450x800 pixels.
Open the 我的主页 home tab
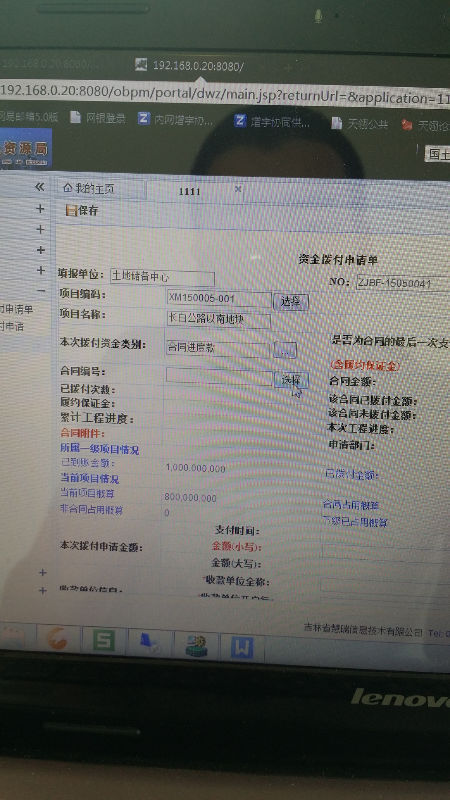tap(89, 189)
